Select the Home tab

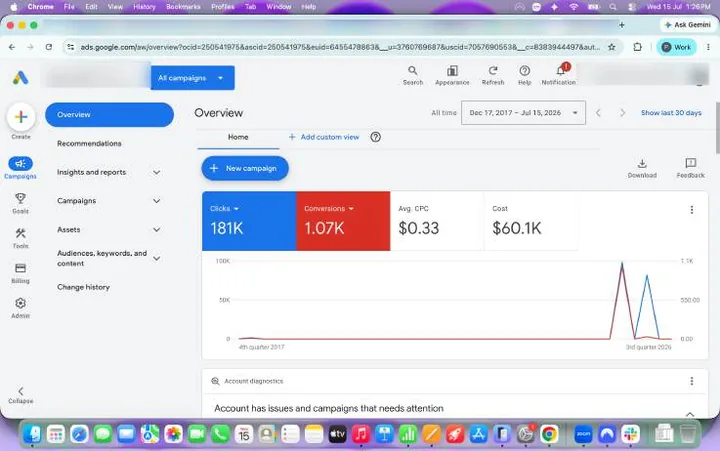coord(238,137)
